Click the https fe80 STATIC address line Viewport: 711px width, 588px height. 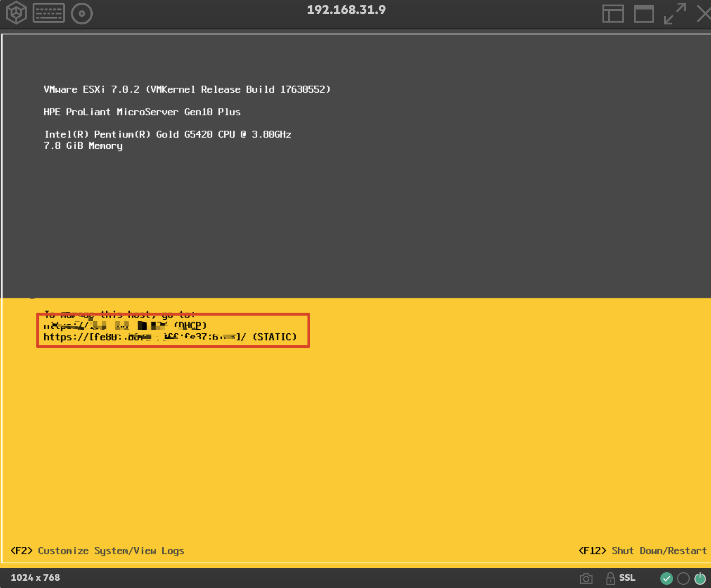[170, 337]
